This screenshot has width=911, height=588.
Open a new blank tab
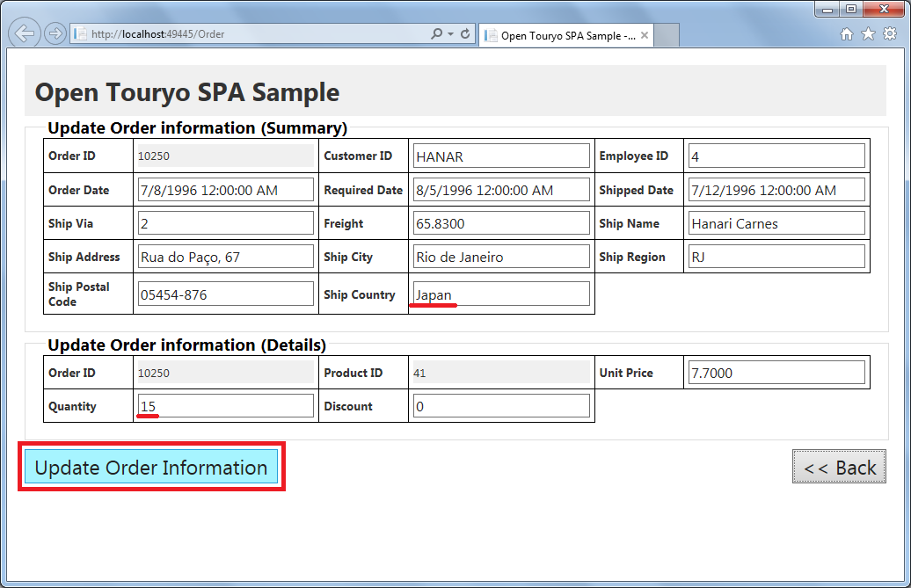click(667, 36)
